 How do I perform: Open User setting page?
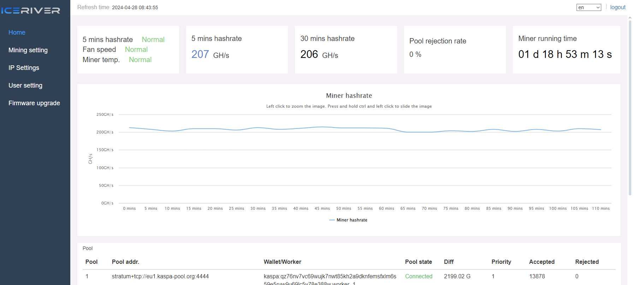coord(25,85)
